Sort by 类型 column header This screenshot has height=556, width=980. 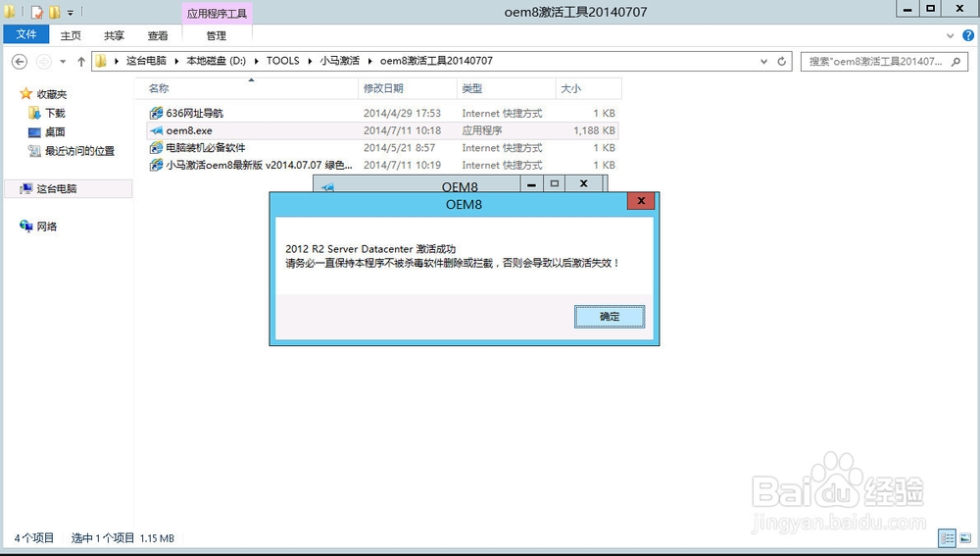507,89
